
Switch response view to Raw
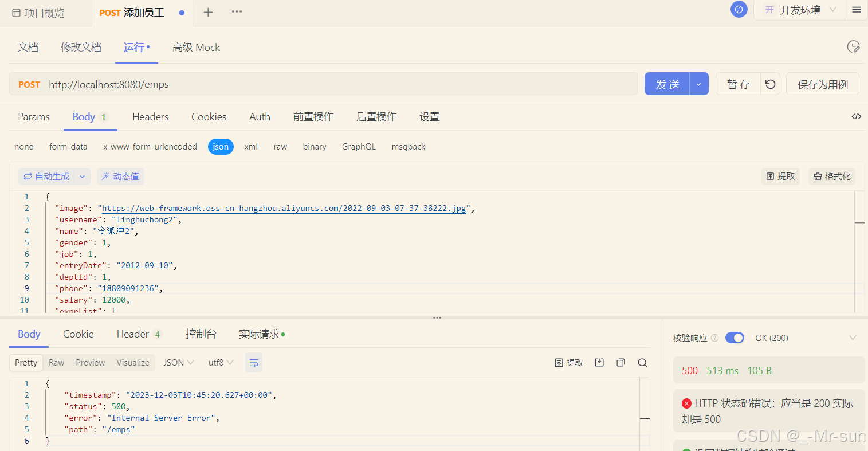coord(57,363)
